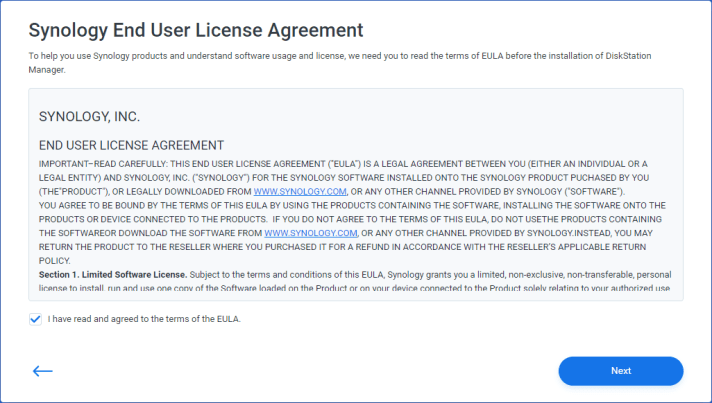712x403 pixels.
Task: Click the 'Synology End User License Agreement' page title
Action: coord(195,29)
